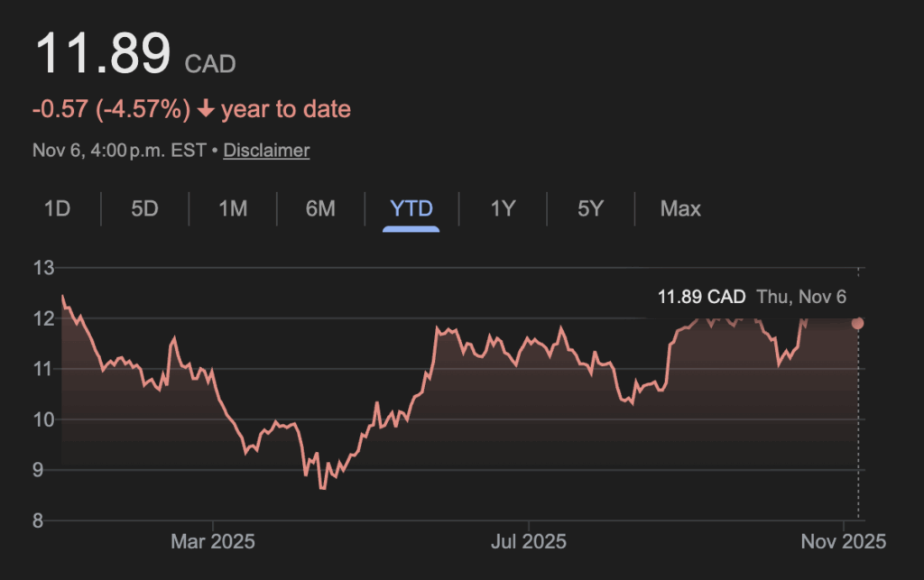Click the Nov 6 4:00 p.m. timestamp
Image resolution: width=924 pixels, height=580 pixels.
tap(119, 151)
